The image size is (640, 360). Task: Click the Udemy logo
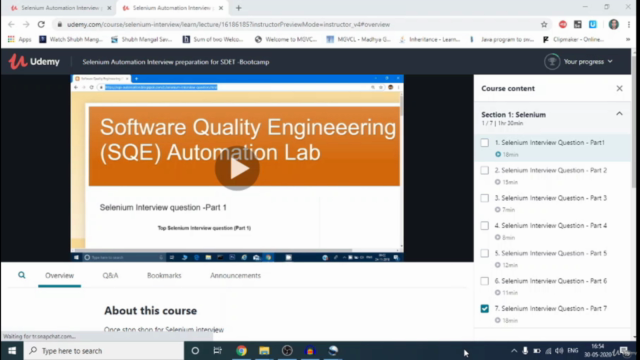coord(34,62)
